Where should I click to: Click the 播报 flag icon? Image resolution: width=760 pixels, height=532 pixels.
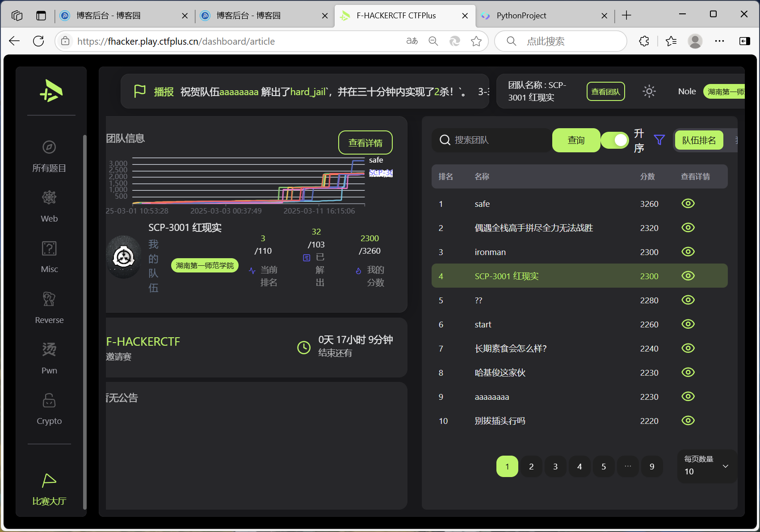140,91
